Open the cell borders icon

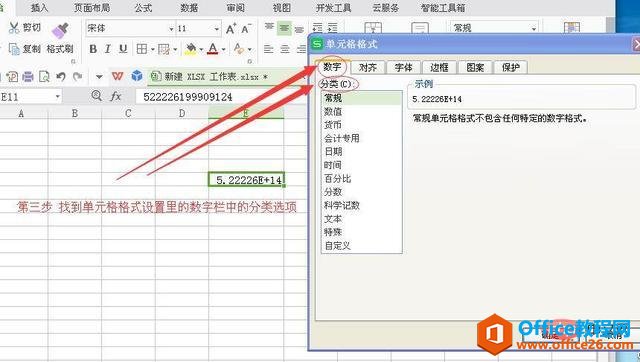pyautogui.click(x=142, y=49)
